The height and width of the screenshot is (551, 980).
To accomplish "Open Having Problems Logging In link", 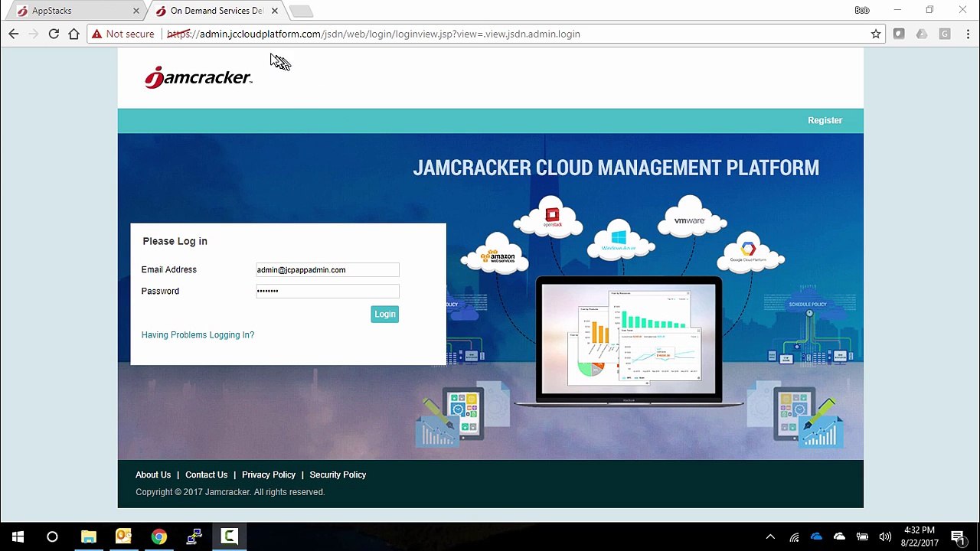I will pyautogui.click(x=198, y=334).
